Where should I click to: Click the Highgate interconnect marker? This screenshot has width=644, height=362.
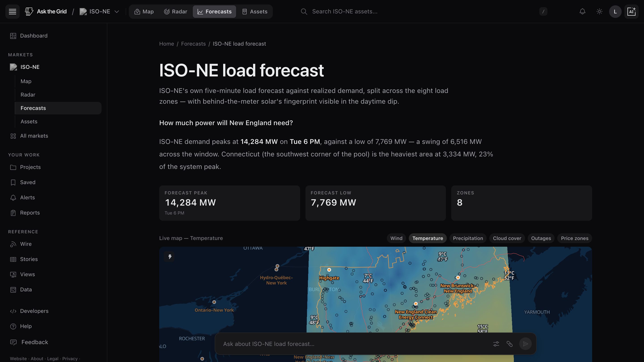point(329,270)
